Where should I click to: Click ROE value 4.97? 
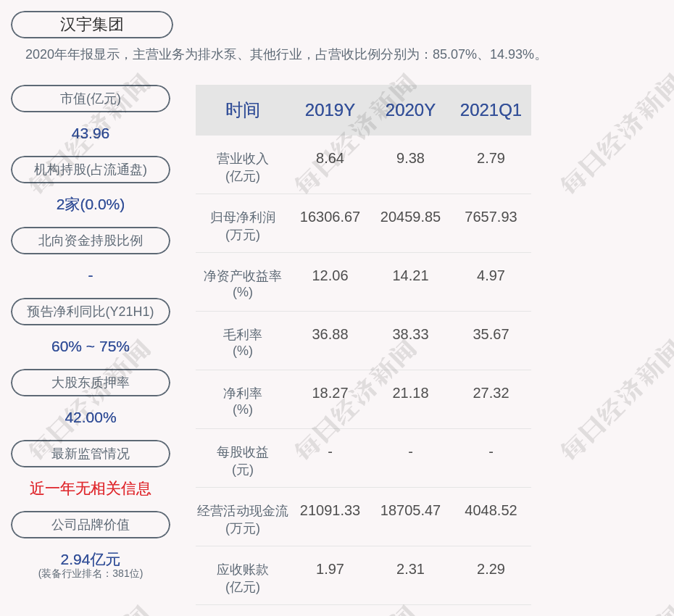point(491,275)
